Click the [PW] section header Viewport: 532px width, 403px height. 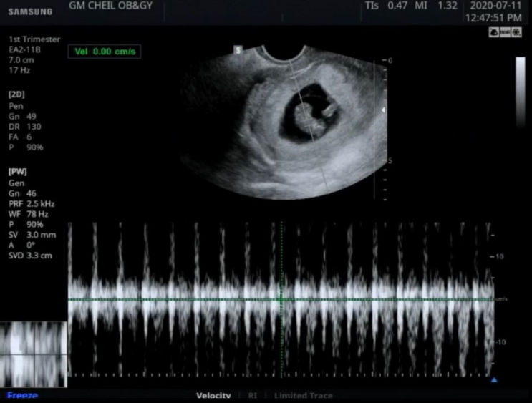(x=18, y=172)
